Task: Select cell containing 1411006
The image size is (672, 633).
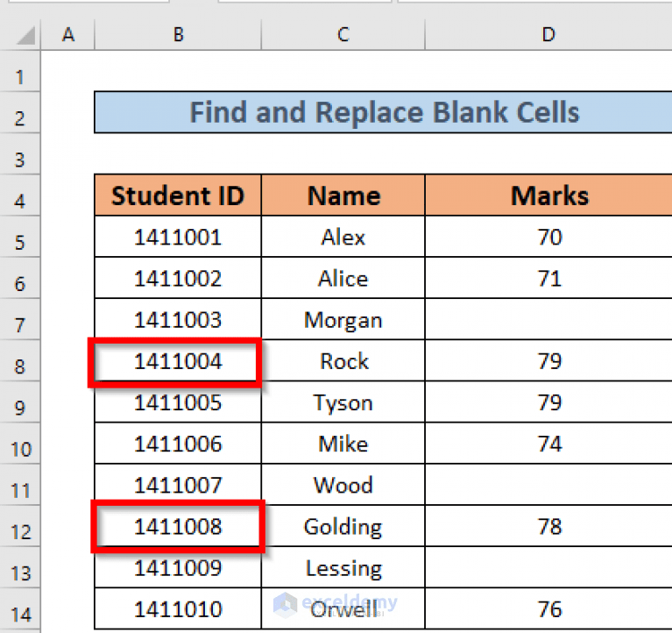Action: pos(178,444)
